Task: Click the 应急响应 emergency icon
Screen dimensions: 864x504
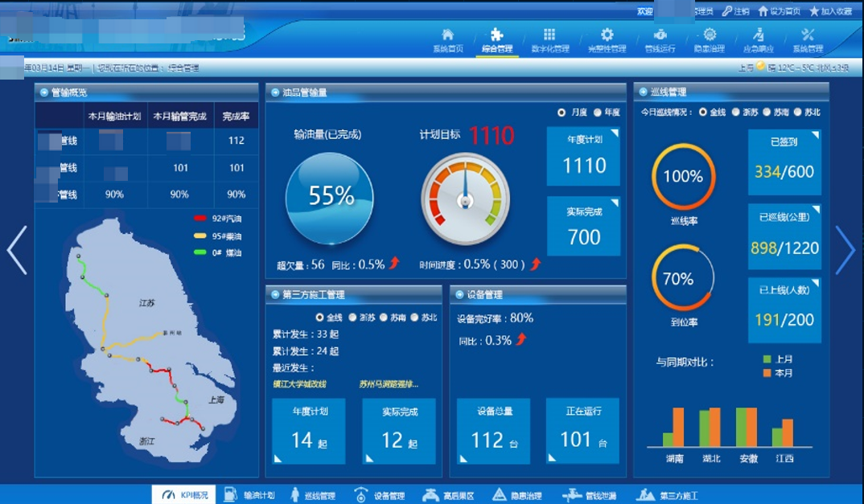Action: pyautogui.click(x=758, y=35)
